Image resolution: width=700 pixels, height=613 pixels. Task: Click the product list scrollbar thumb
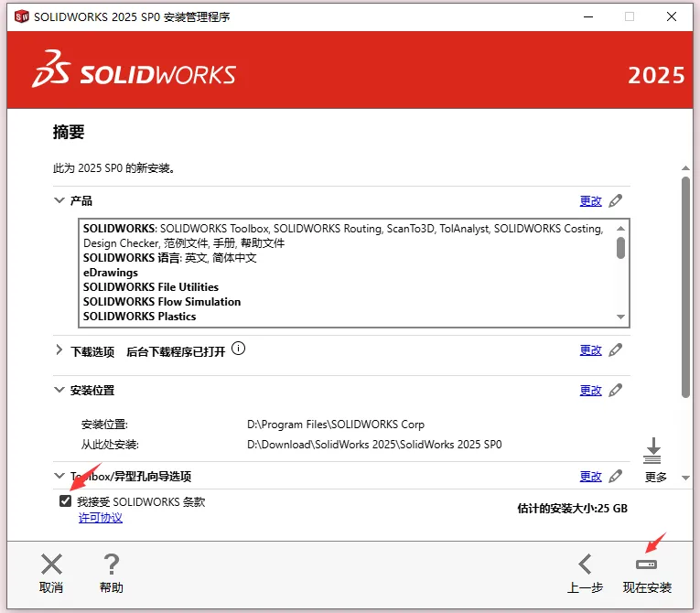[620, 248]
